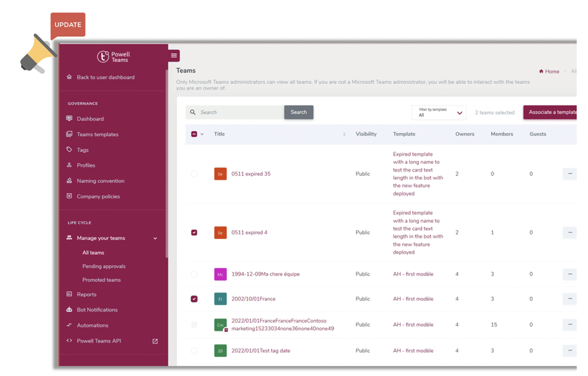Open the ellipsis actions for 1994-12-09Ma chere équipe
The width and height of the screenshot is (588, 376).
pyautogui.click(x=569, y=274)
